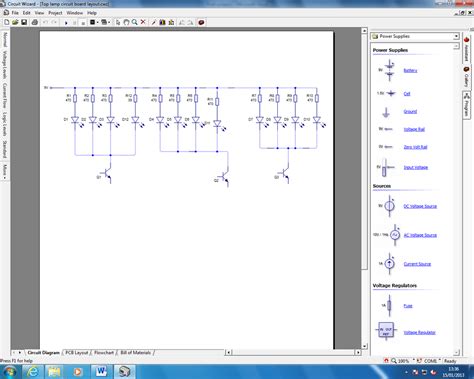Toggle the Current Flow view on left sidebar
Viewport: 474px width, 379px height.
(5, 96)
